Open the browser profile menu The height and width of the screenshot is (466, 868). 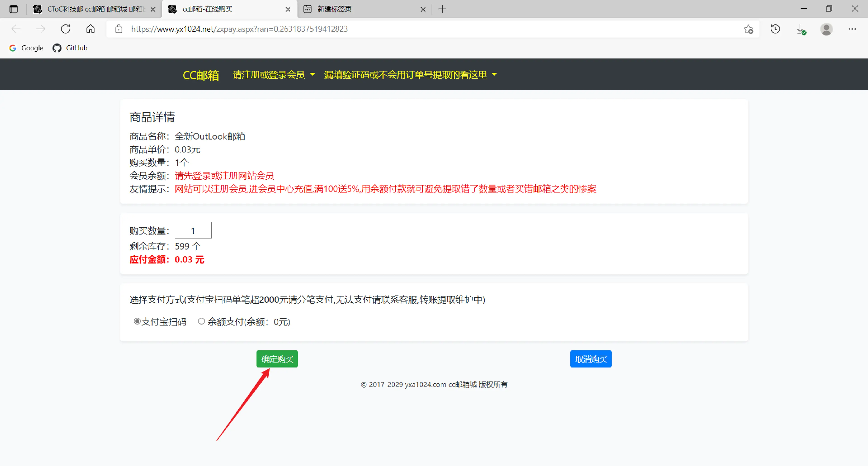(x=827, y=29)
